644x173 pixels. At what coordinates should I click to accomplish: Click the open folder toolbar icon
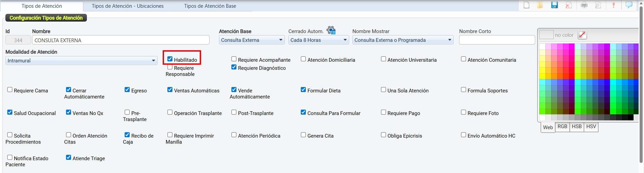click(540, 5)
